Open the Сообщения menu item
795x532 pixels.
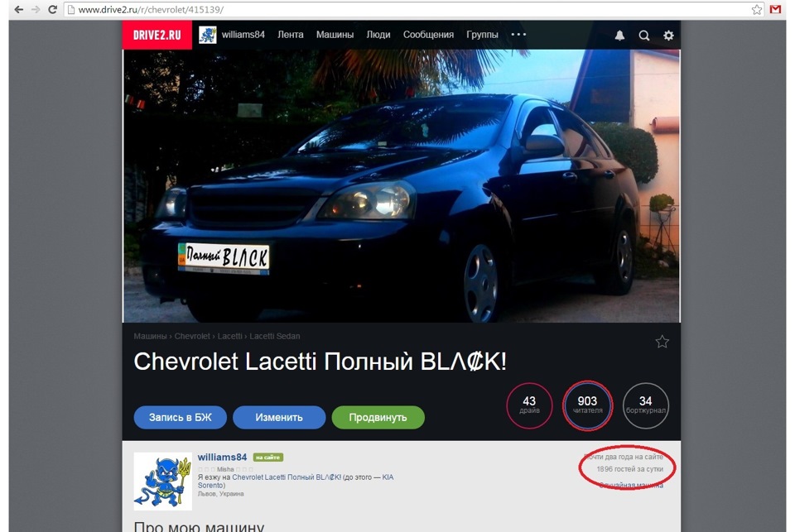428,35
